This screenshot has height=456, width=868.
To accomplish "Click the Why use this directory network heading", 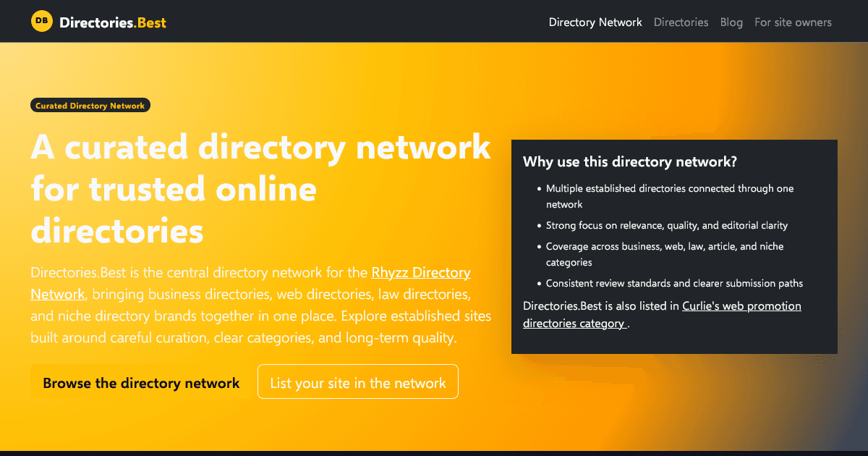I will click(x=630, y=162).
